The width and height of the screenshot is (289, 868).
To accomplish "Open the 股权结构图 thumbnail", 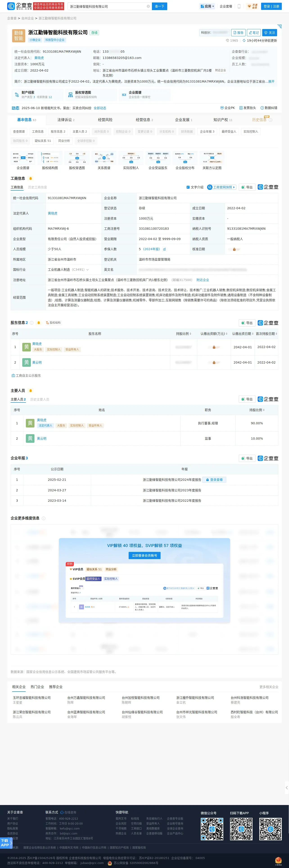I will [x=50, y=161].
